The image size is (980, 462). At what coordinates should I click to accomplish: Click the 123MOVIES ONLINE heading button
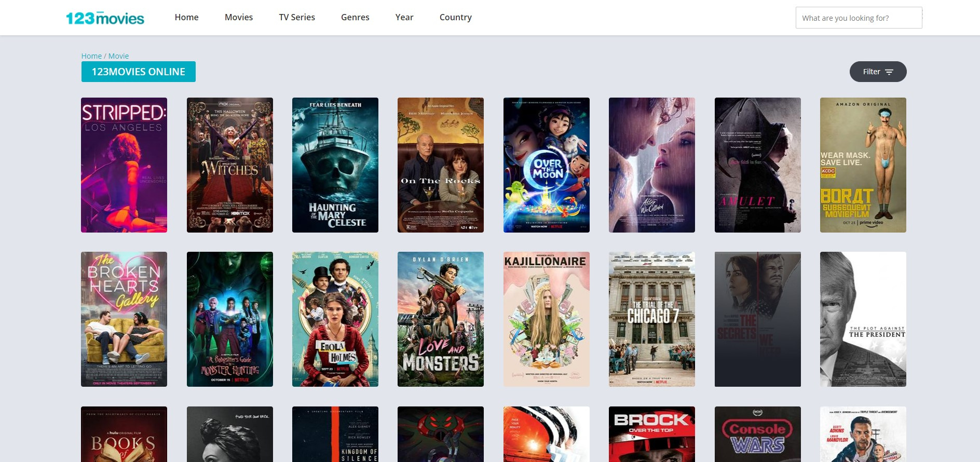point(139,72)
